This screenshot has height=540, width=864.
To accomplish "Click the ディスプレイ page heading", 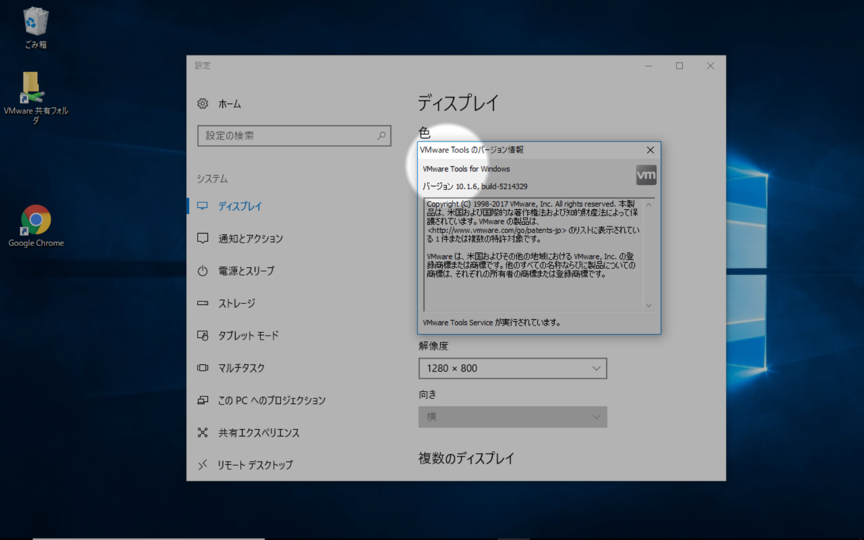I will (x=458, y=103).
